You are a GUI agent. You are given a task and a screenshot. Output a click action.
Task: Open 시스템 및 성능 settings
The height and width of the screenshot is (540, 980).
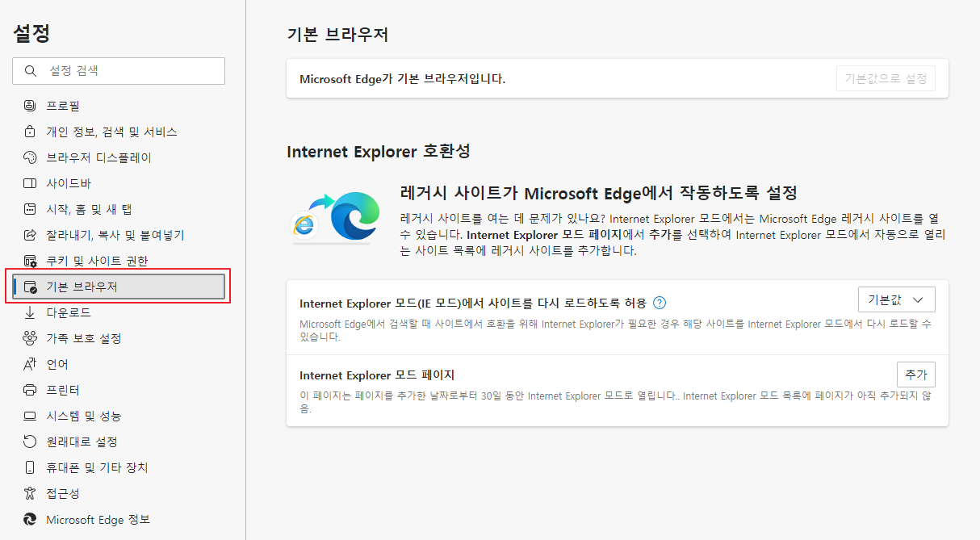[x=119, y=416]
